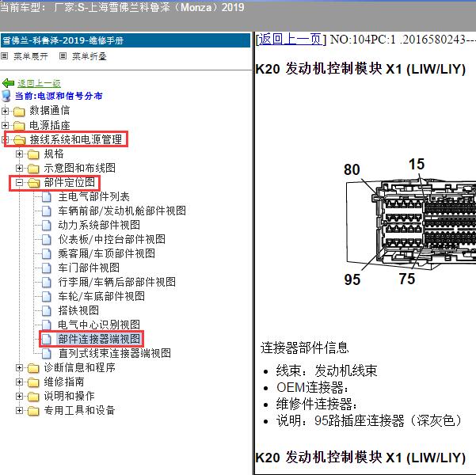Expand the 示意图和布线图 folder node
Image resolution: width=476 pixels, height=475 pixels.
pos(20,168)
